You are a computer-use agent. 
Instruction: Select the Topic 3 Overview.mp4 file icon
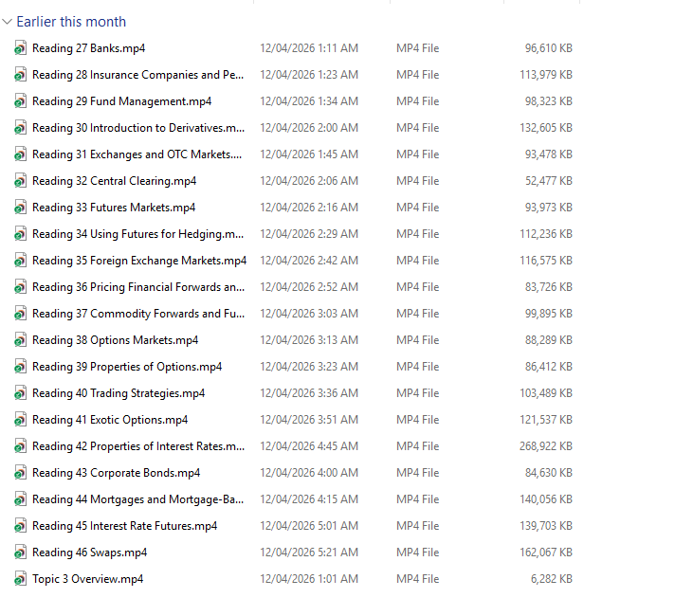[x=21, y=579]
